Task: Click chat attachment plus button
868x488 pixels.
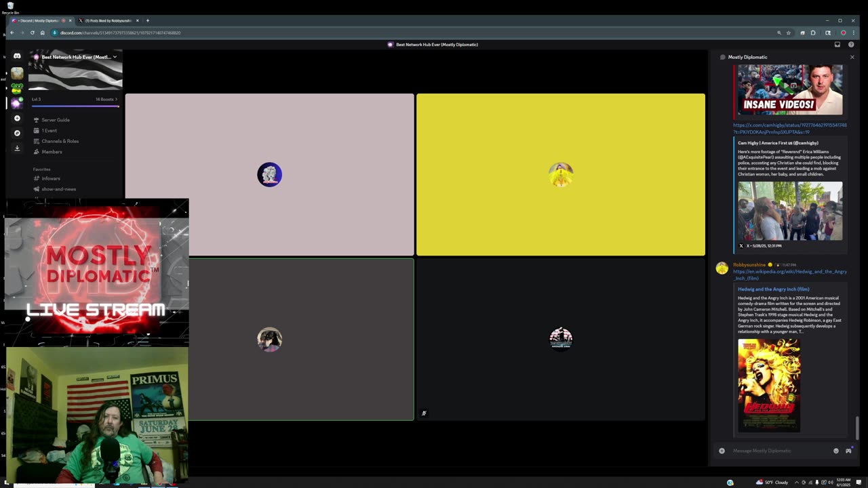Action: (x=722, y=451)
